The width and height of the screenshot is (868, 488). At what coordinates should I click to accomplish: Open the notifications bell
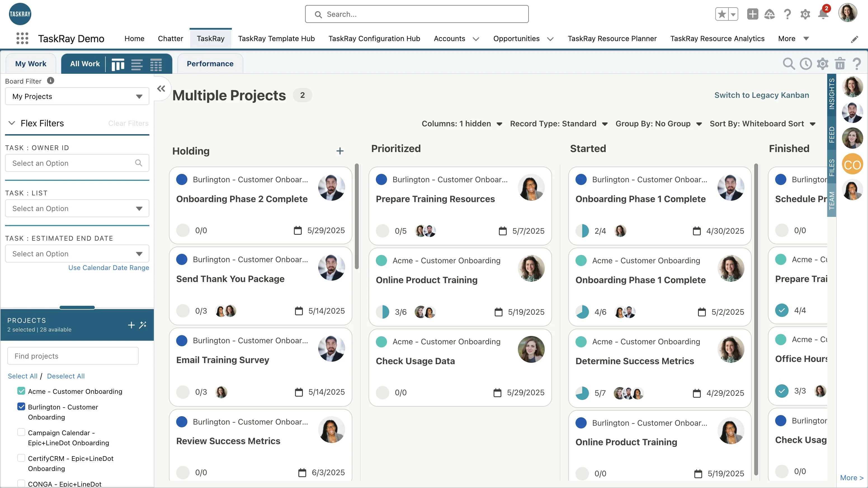coord(823,14)
